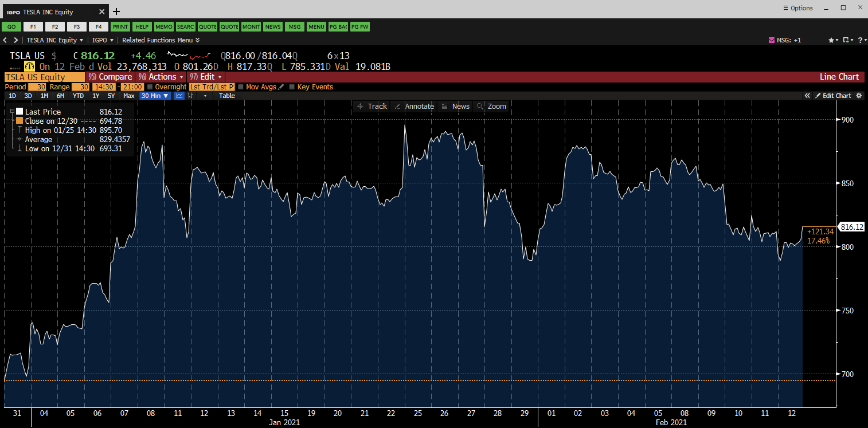Activate the chart Zoom tool
The width and height of the screenshot is (868, 428).
click(492, 107)
